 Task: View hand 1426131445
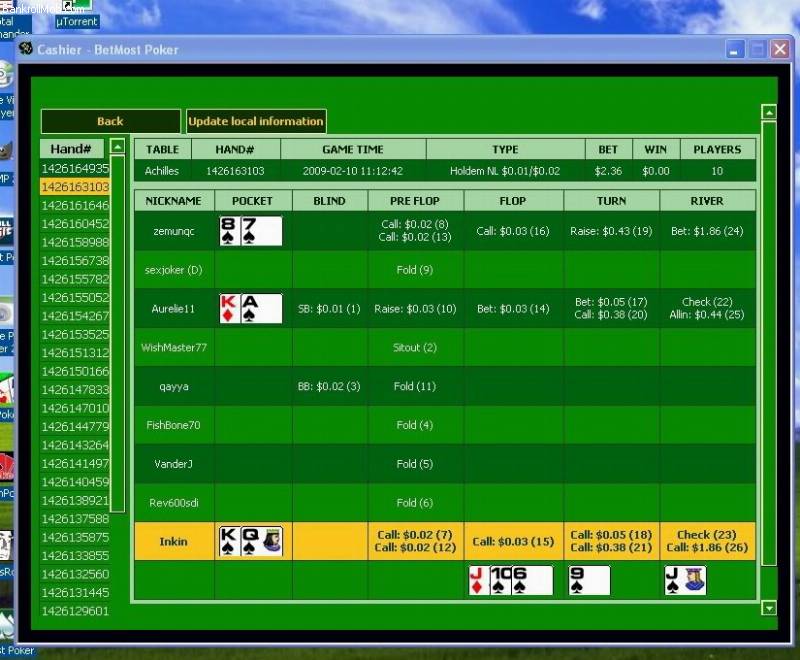(x=75, y=593)
